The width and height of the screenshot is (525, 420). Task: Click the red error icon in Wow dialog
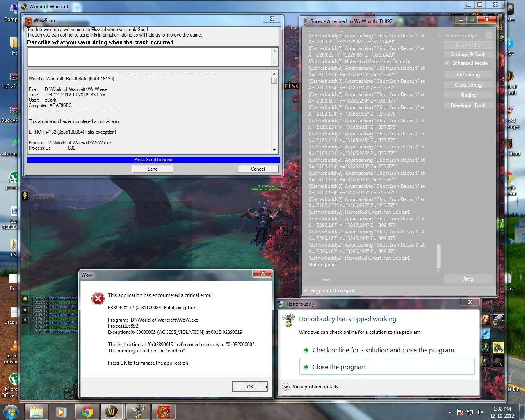point(98,299)
